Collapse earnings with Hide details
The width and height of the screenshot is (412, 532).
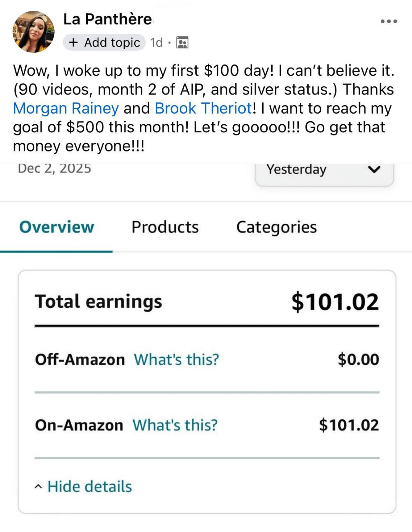click(x=90, y=487)
